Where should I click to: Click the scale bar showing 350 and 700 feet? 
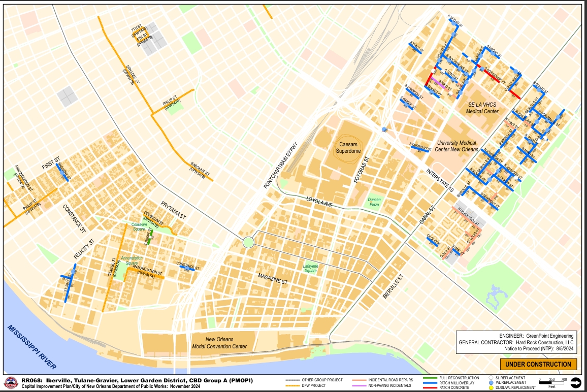[552, 383]
